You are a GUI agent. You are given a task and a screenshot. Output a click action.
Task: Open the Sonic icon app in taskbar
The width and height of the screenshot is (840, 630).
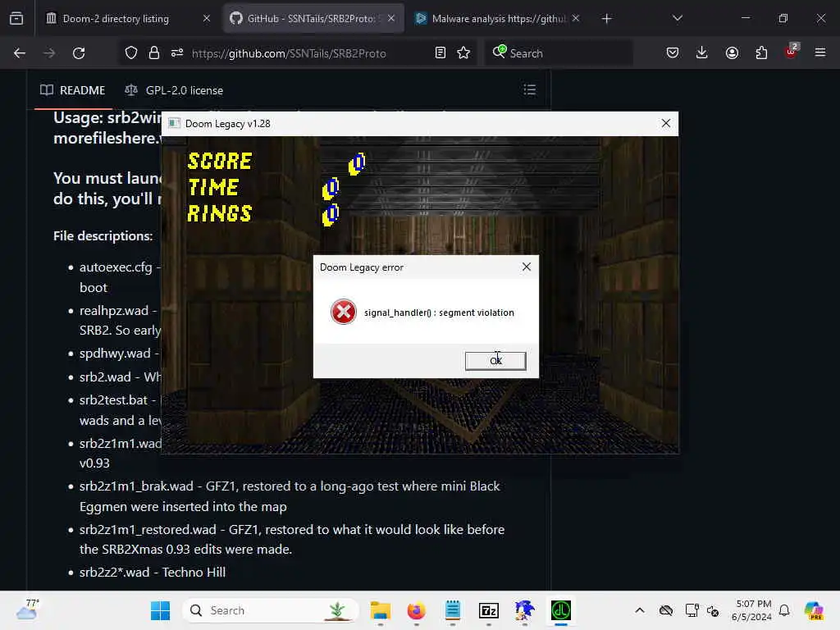point(524,610)
